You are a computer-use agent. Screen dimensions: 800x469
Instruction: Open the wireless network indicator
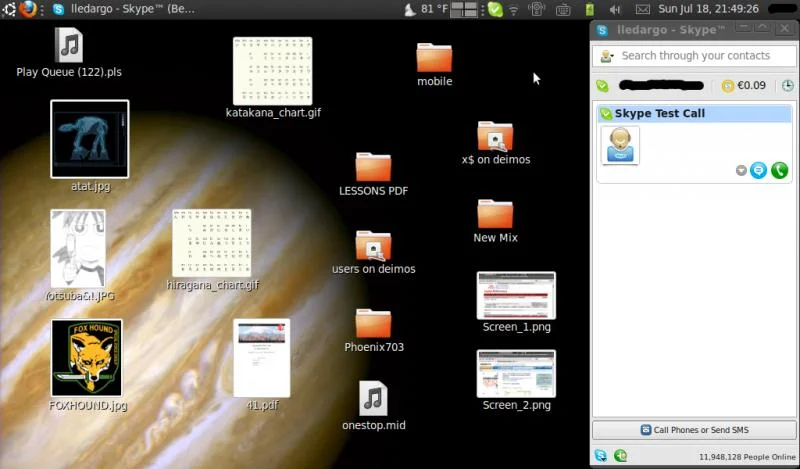coord(514,10)
